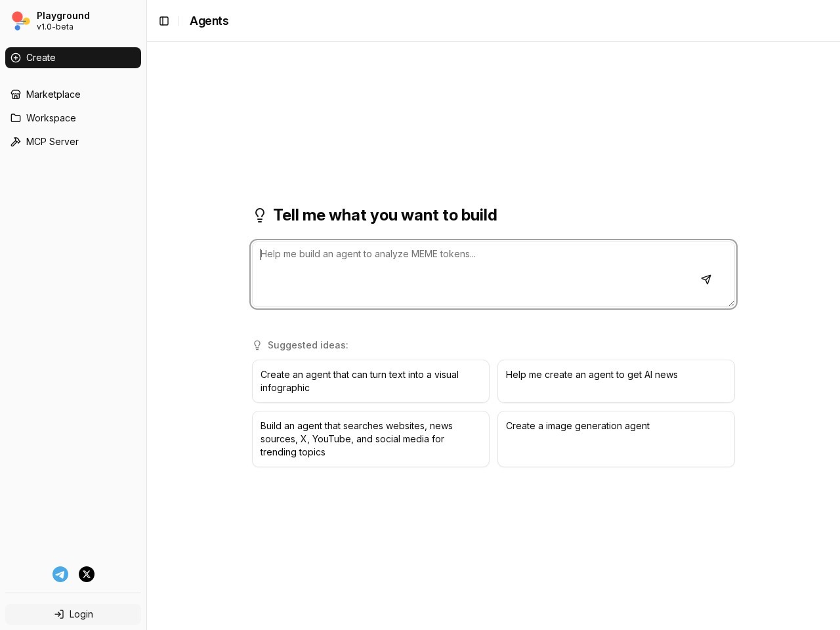Choose the AI news agent suggestion
This screenshot has width=840, height=630.
point(616,381)
